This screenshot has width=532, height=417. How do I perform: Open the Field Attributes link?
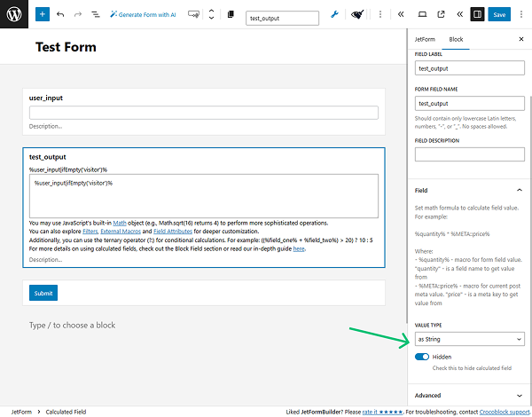pos(173,232)
